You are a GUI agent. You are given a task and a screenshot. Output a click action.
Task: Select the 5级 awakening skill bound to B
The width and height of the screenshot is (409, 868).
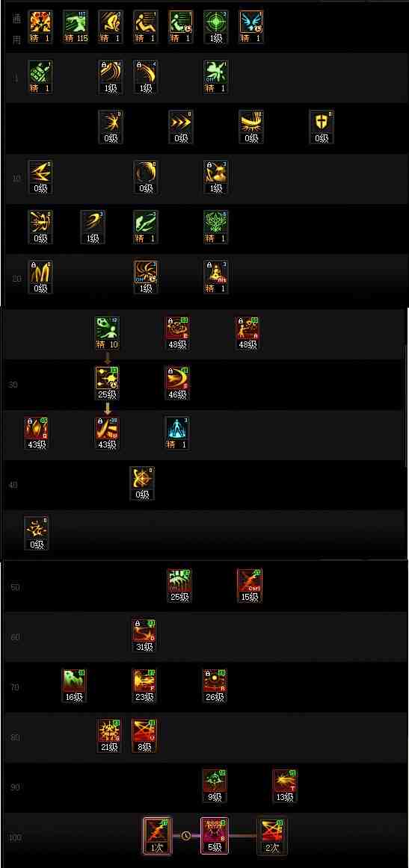point(215,836)
